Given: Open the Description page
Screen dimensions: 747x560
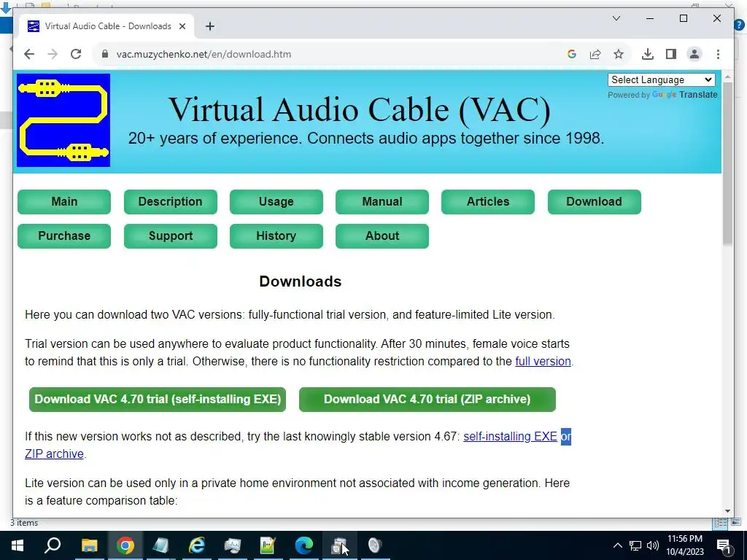Looking at the screenshot, I should [171, 202].
